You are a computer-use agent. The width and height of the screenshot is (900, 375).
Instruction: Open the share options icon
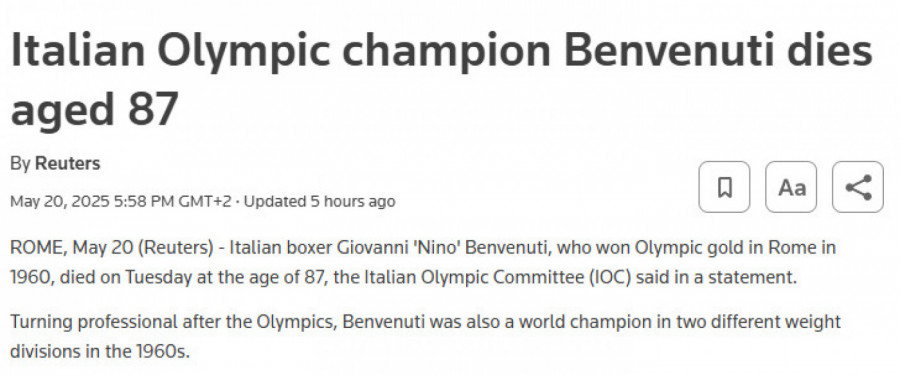pos(858,187)
